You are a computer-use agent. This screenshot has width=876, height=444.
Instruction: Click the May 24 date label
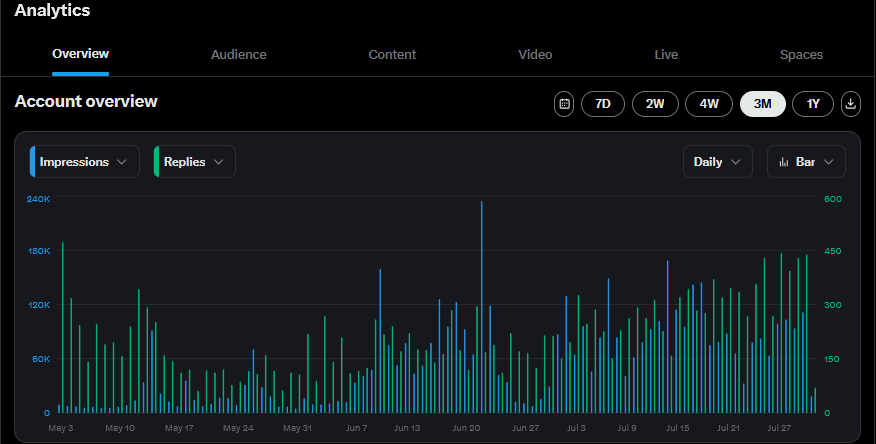coord(238,428)
